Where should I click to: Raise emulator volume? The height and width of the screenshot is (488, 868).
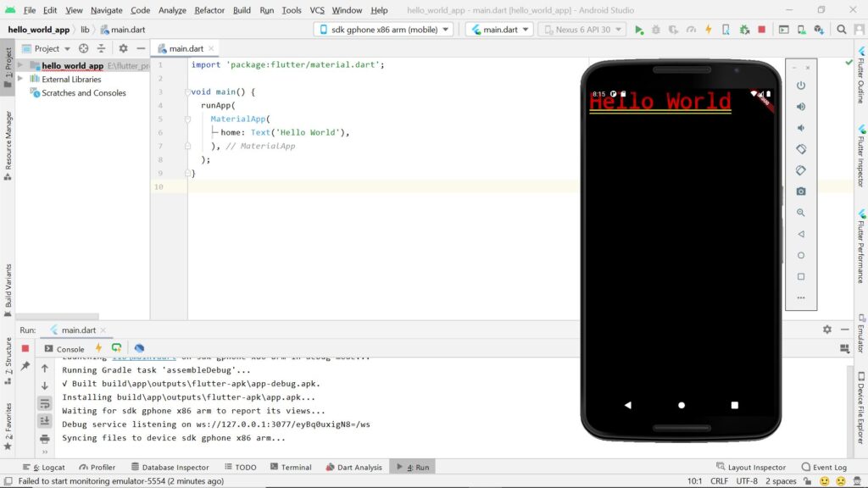[x=801, y=107]
